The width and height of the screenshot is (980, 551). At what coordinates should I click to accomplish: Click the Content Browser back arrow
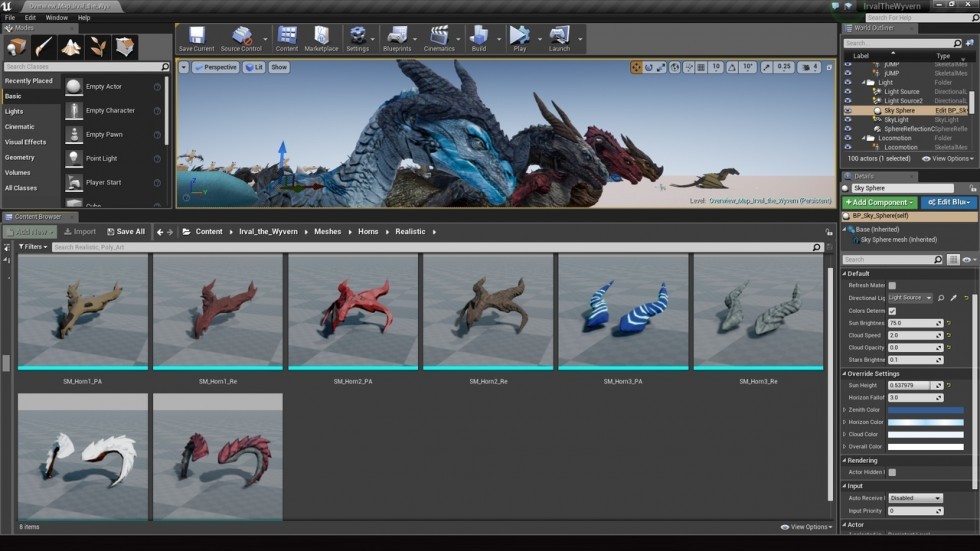click(160, 232)
